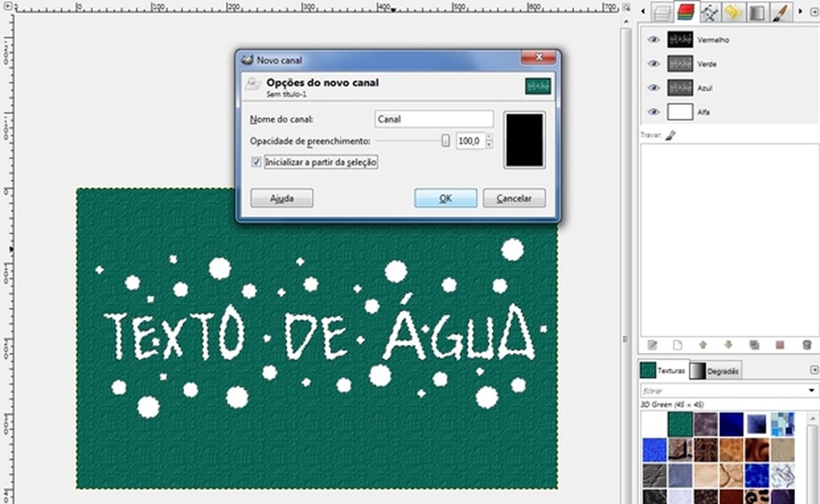Screen dimensions: 820x504
Task: Open the black channel color swatch
Action: pos(524,140)
